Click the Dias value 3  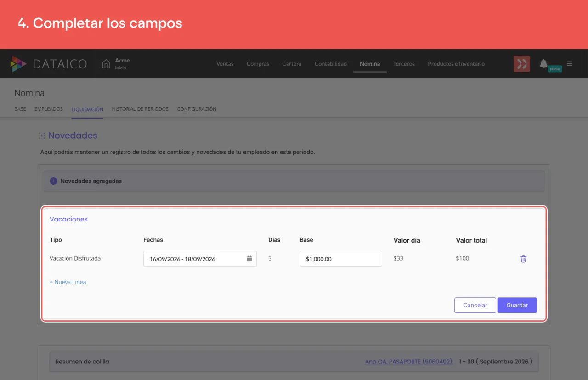(x=270, y=258)
